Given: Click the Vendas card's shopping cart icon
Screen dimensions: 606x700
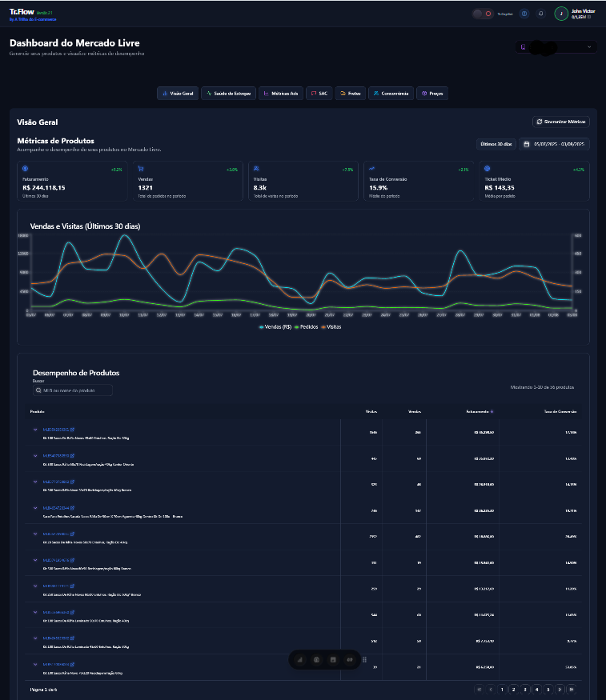Looking at the screenshot, I should pyautogui.click(x=141, y=168).
